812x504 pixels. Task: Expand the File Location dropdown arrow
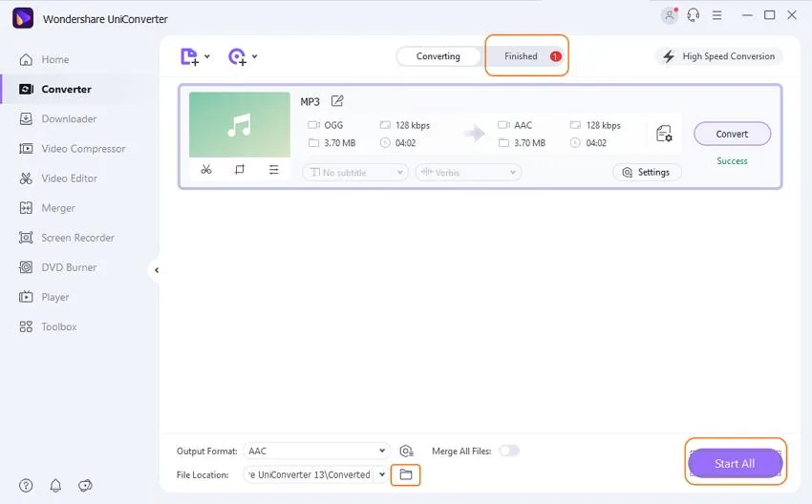pyautogui.click(x=382, y=474)
